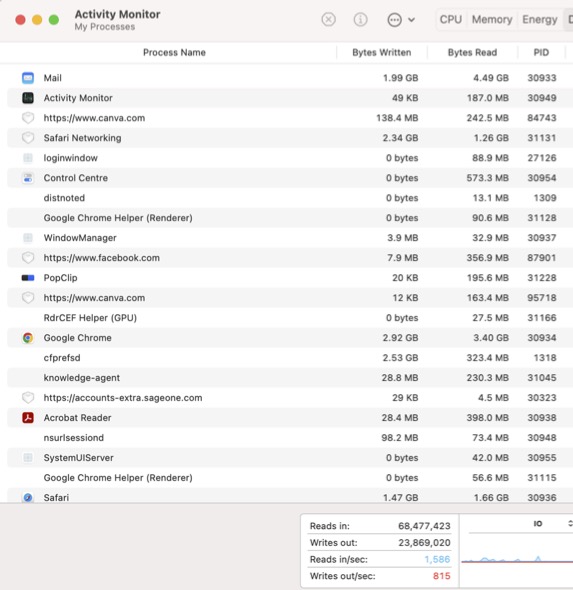
Task: Click the Writes out value 23,869,020
Action: click(424, 543)
